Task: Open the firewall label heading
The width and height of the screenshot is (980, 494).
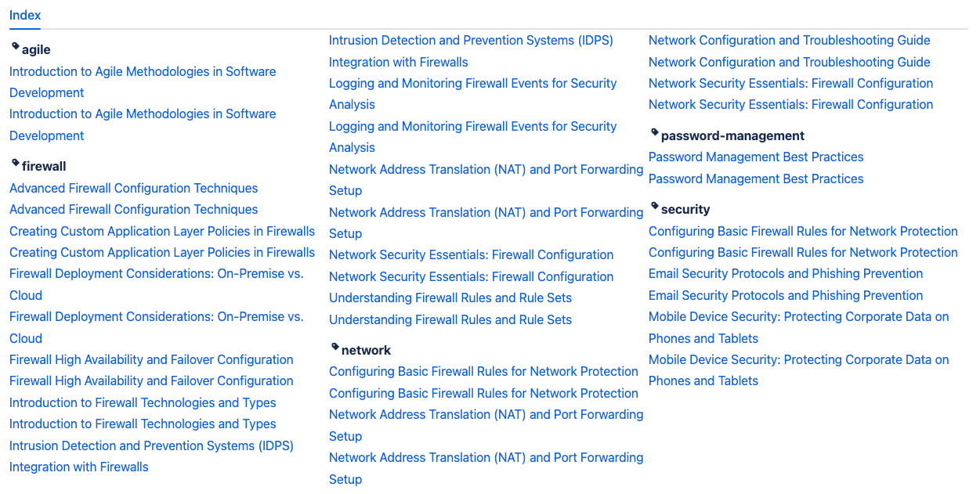Action: point(44,166)
